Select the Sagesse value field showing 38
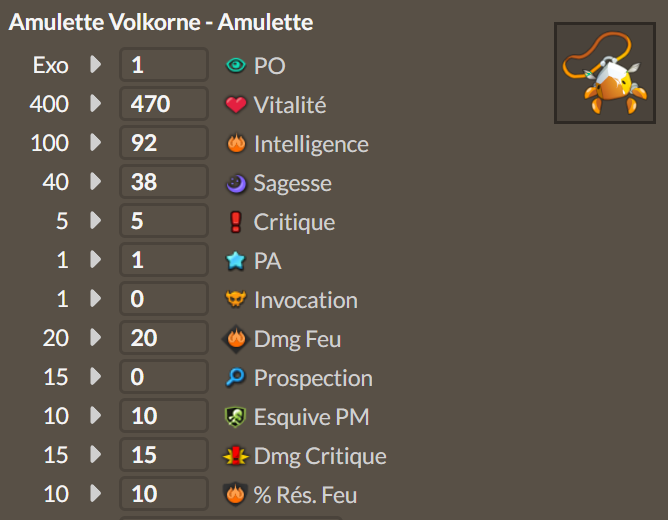 tap(164, 182)
